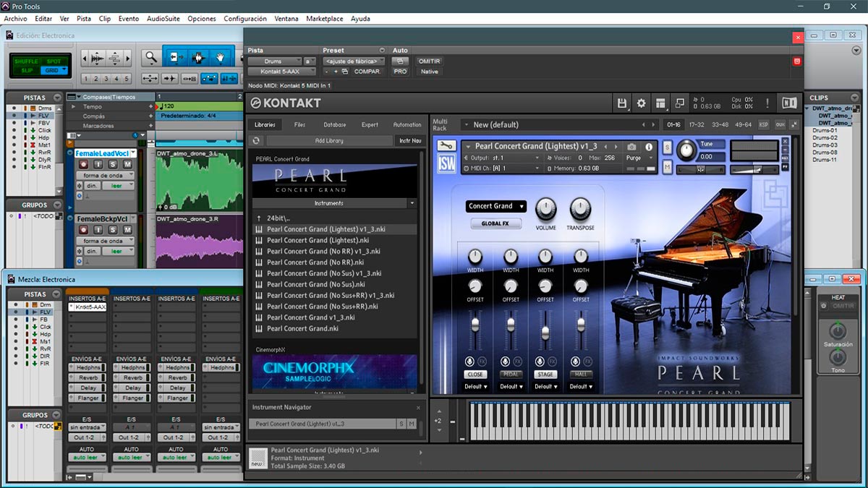
Task: Select the Trim tool in Pro Tools toolbar
Action: pyautogui.click(x=175, y=57)
